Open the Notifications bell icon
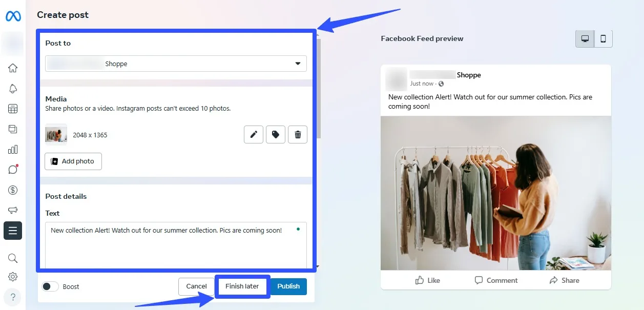The image size is (644, 310). point(13,89)
